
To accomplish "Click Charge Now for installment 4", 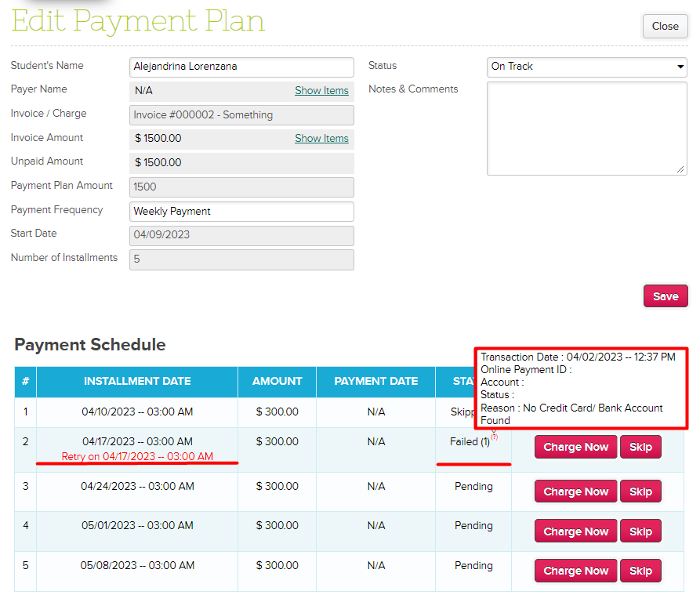I will 575,531.
